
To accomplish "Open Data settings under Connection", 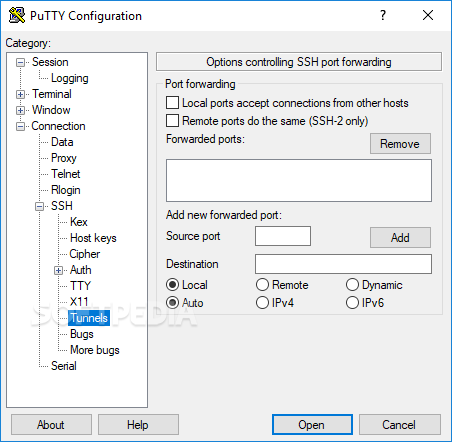I will [x=62, y=142].
